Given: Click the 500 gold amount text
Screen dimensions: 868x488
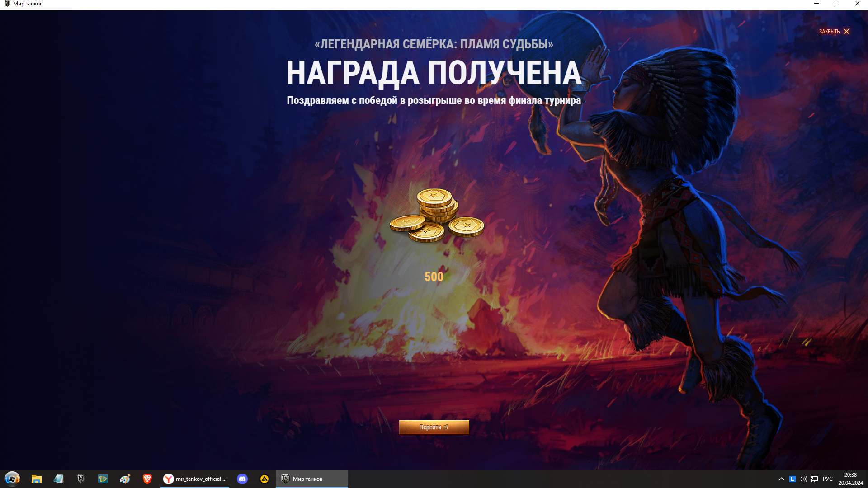Looking at the screenshot, I should pos(434,277).
